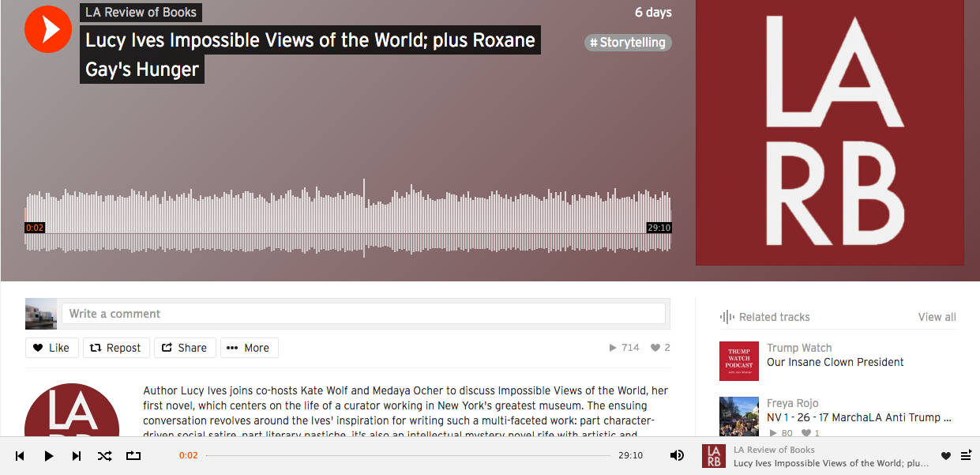
Task: Click the small LARB artwork in player bar
Action: click(714, 456)
